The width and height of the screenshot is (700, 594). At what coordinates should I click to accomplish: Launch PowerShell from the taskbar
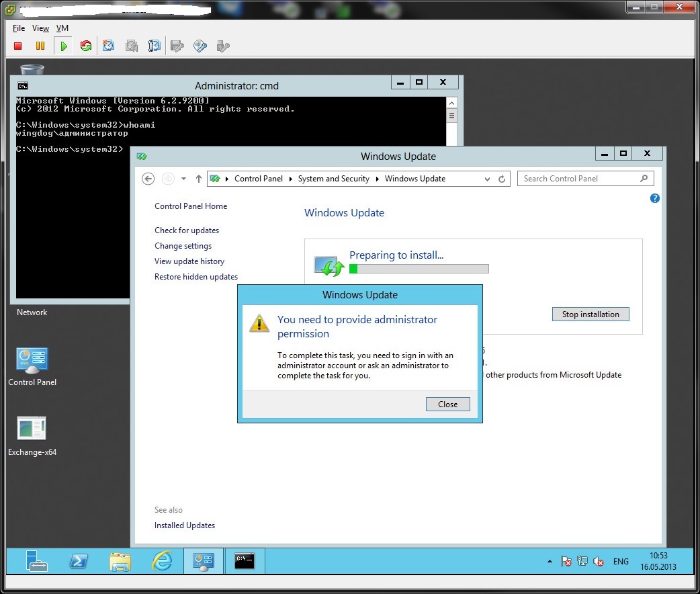pos(79,561)
